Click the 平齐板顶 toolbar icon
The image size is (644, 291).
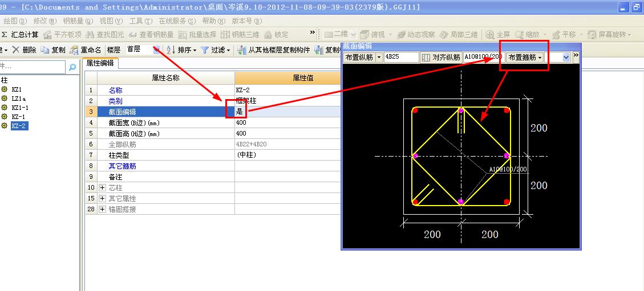point(48,35)
